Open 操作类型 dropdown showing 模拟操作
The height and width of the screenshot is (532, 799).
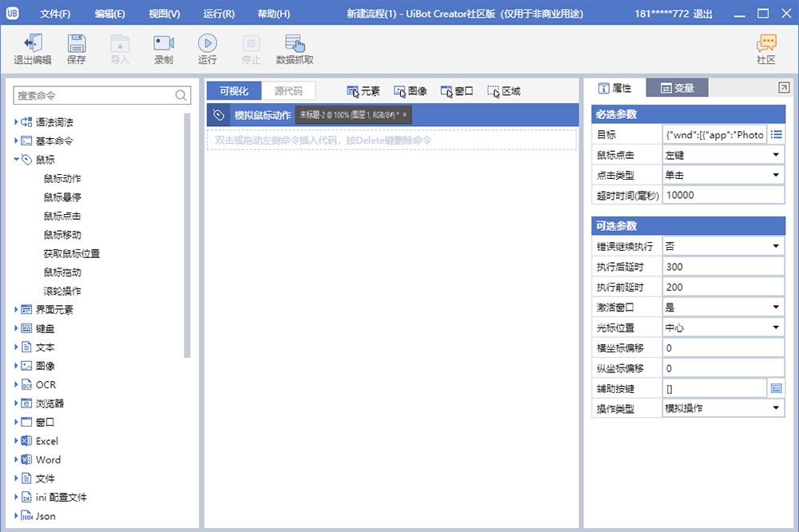(x=723, y=408)
